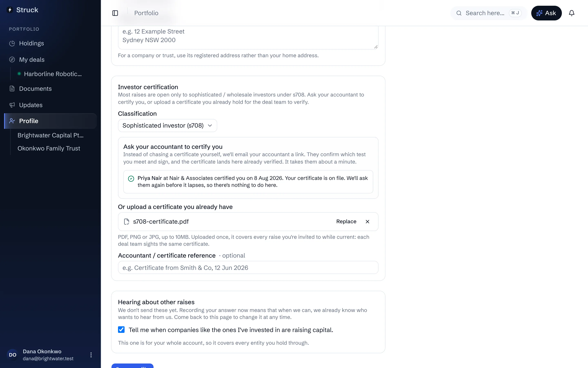Click the Struck lightning bolt logo

[10, 10]
